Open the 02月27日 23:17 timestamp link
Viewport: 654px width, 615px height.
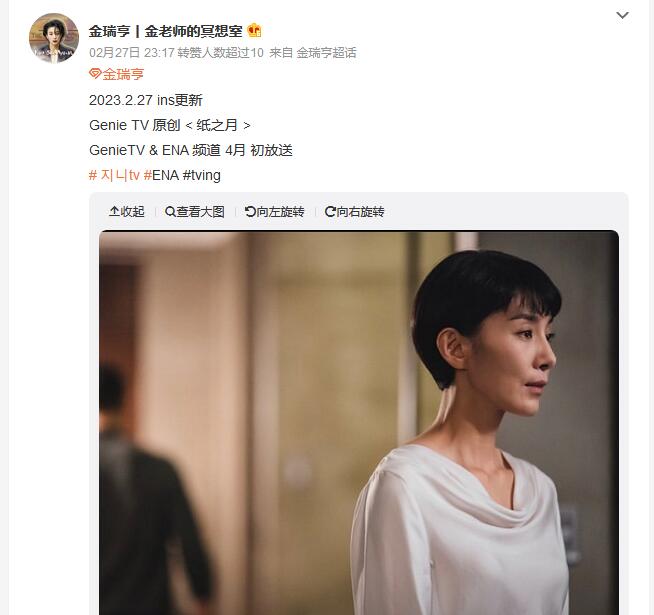131,53
